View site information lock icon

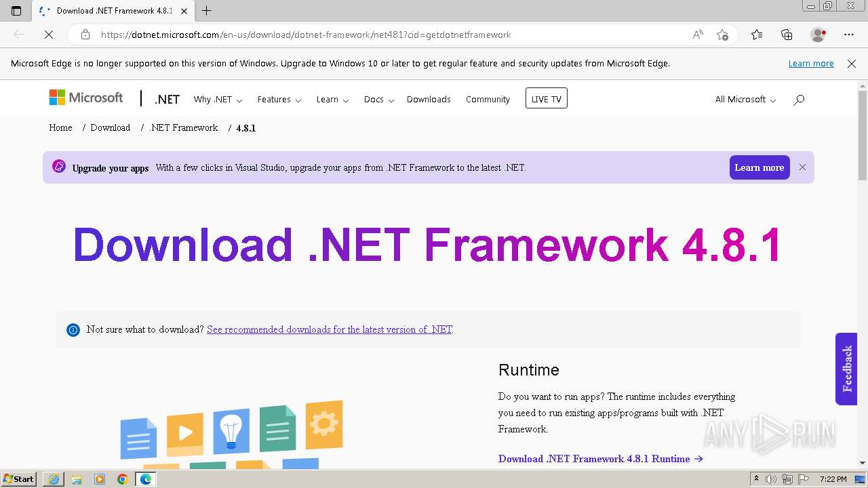[x=85, y=35]
